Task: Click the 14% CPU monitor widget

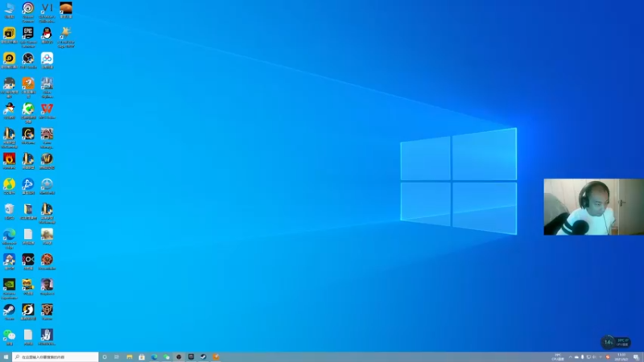Action: 616,342
